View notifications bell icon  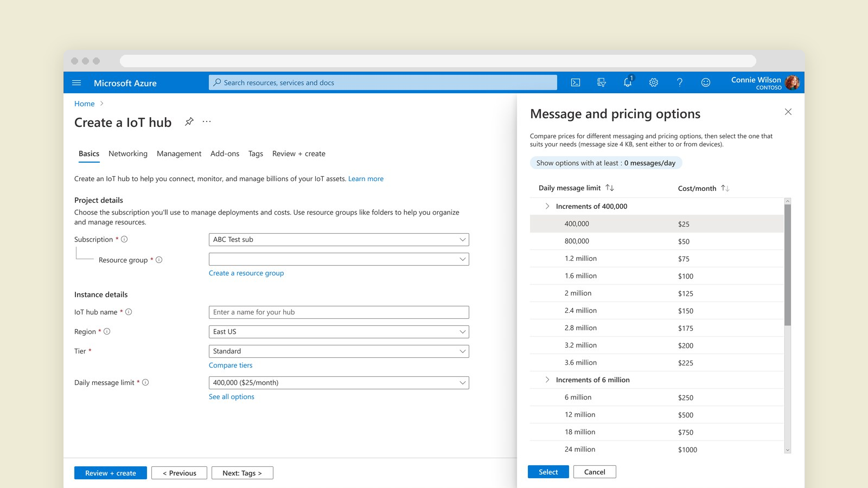coord(628,82)
